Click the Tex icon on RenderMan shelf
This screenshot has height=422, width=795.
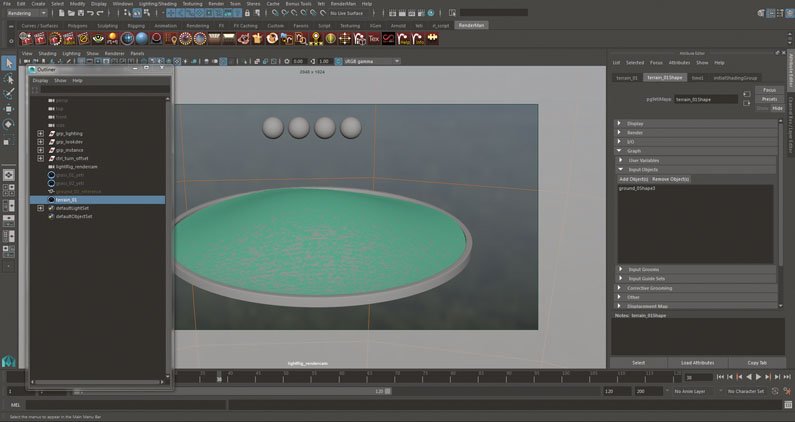pos(374,39)
